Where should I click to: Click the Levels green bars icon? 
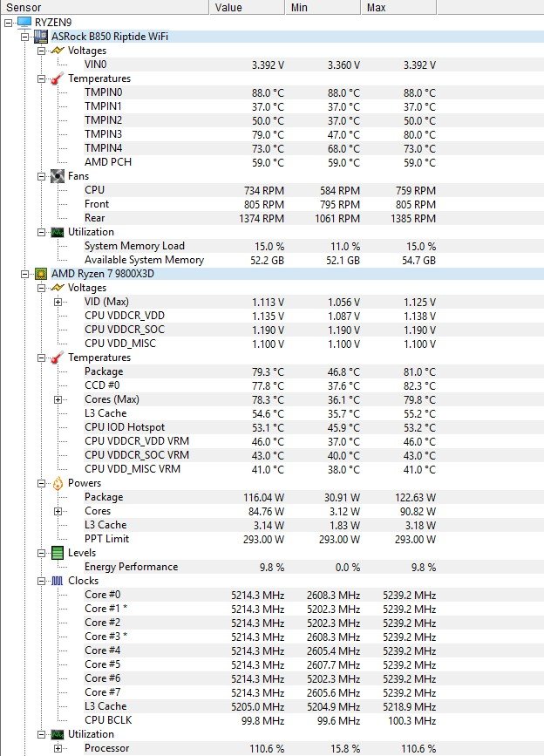pos(58,553)
